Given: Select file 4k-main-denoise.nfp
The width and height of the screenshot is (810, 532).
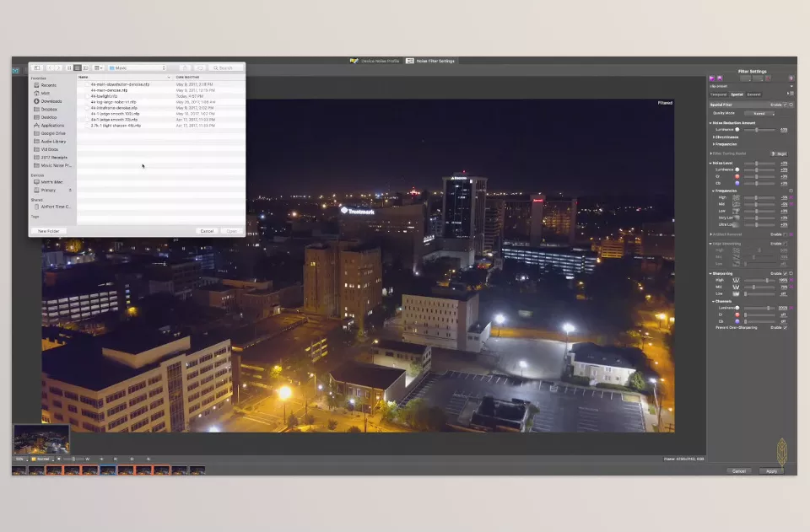Looking at the screenshot, I should click(x=109, y=90).
